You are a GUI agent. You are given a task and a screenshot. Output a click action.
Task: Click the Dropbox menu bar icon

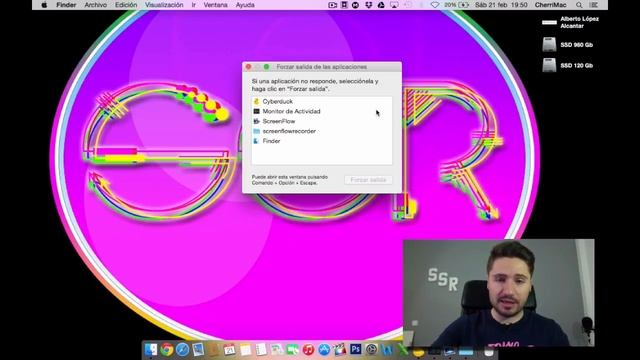tap(369, 5)
